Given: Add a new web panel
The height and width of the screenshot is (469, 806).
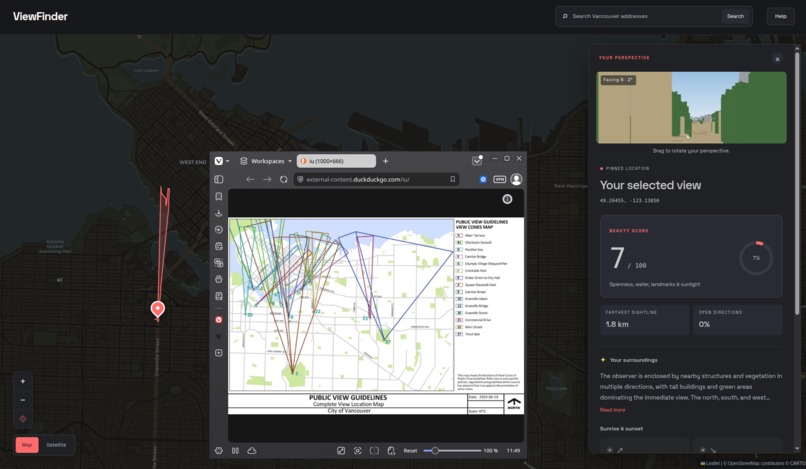Looking at the screenshot, I should 218,353.
